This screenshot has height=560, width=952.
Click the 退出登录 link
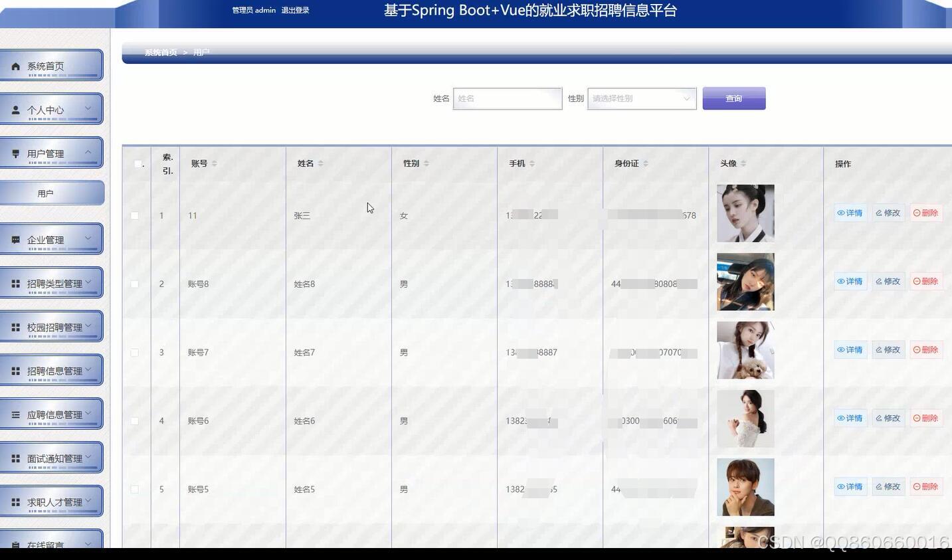click(x=295, y=10)
